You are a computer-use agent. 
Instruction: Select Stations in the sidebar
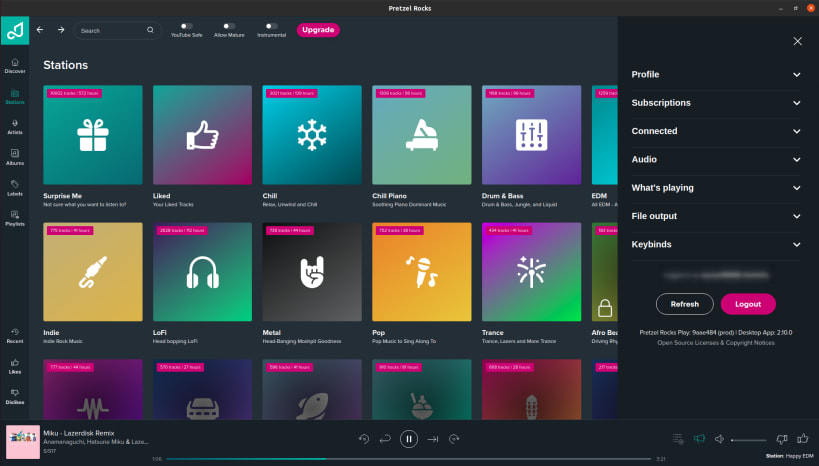click(x=15, y=97)
